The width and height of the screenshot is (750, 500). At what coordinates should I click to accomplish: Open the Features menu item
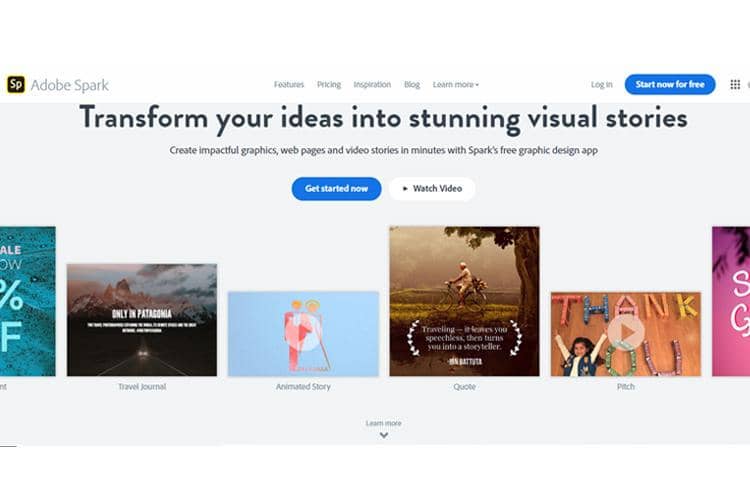pos(289,85)
